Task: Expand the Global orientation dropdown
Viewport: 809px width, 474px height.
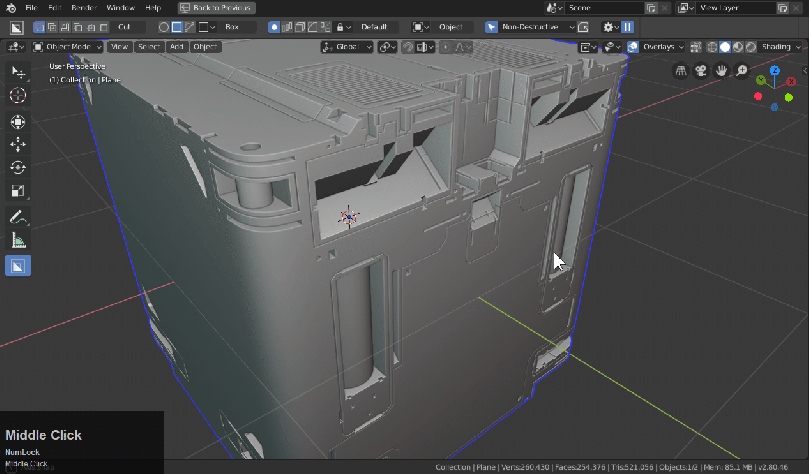Action: tap(347, 47)
